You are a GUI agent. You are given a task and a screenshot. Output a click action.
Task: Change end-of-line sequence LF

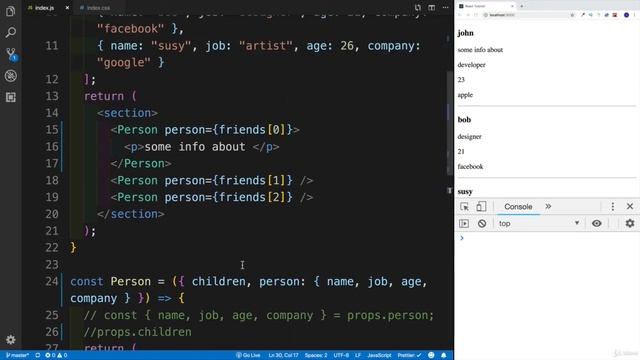pos(358,355)
